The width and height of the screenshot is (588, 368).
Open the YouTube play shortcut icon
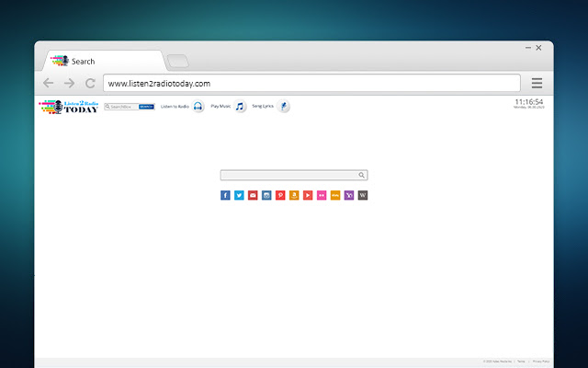[x=308, y=195]
